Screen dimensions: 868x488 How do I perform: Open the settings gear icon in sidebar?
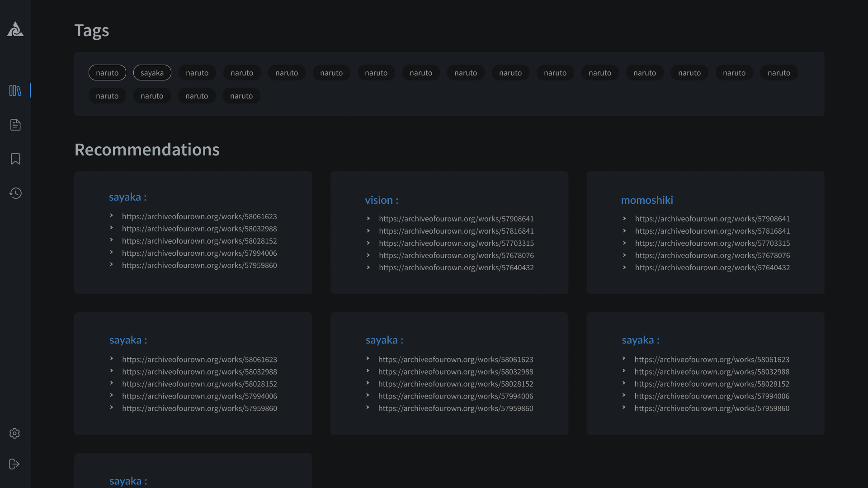click(x=14, y=433)
